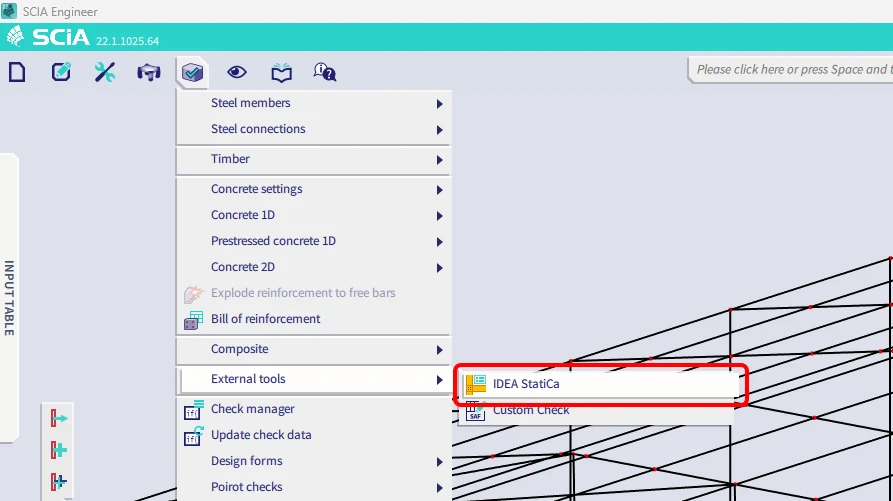Expand the Timber submenu arrow
Image resolution: width=893 pixels, height=501 pixels.
click(439, 160)
